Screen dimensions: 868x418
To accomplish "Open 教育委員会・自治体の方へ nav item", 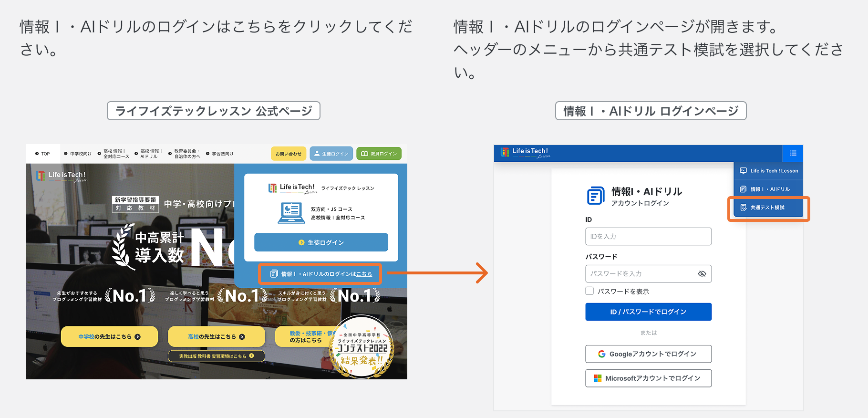I will (x=185, y=154).
